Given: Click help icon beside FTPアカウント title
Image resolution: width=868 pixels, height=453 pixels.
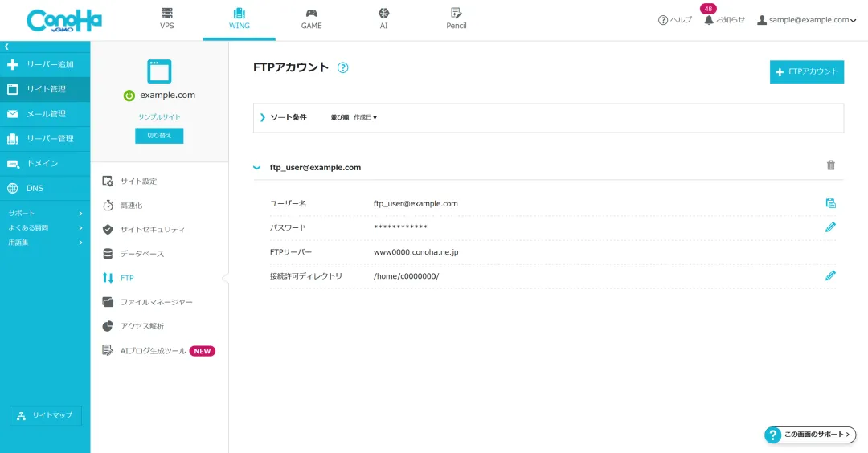Looking at the screenshot, I should pyautogui.click(x=343, y=68).
